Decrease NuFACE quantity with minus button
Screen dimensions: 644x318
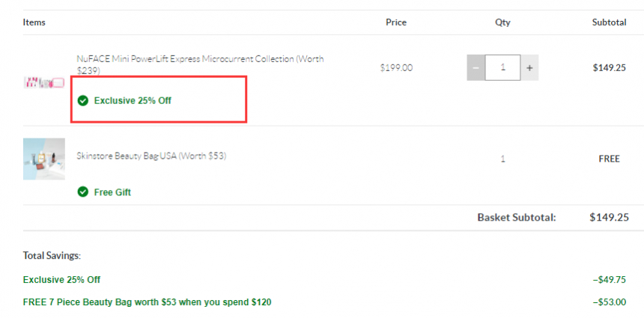476,67
